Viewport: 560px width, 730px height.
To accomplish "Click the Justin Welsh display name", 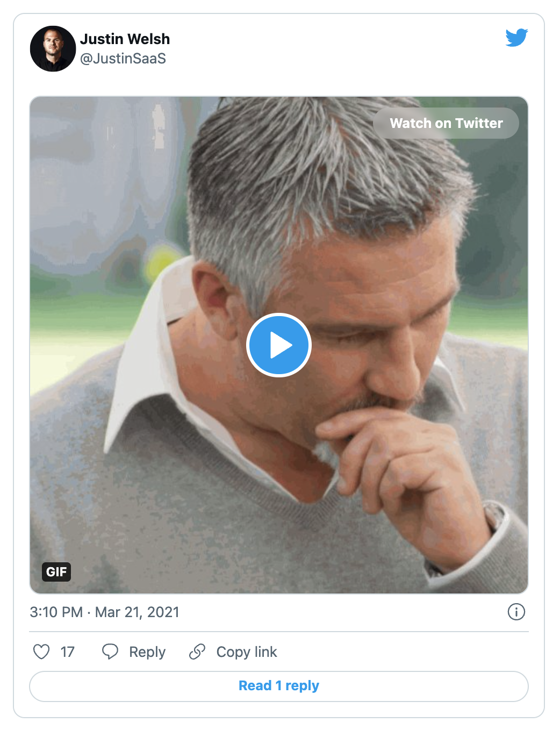I will (125, 39).
